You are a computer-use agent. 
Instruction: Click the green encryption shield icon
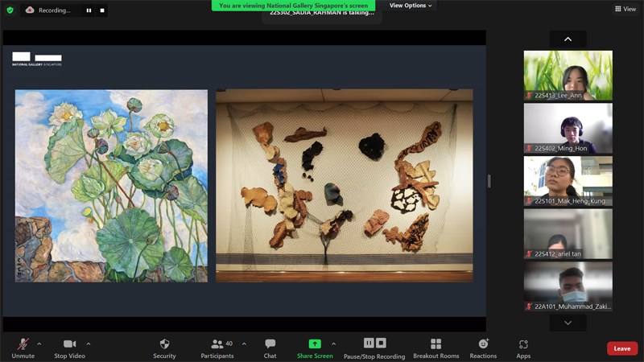pos(10,10)
